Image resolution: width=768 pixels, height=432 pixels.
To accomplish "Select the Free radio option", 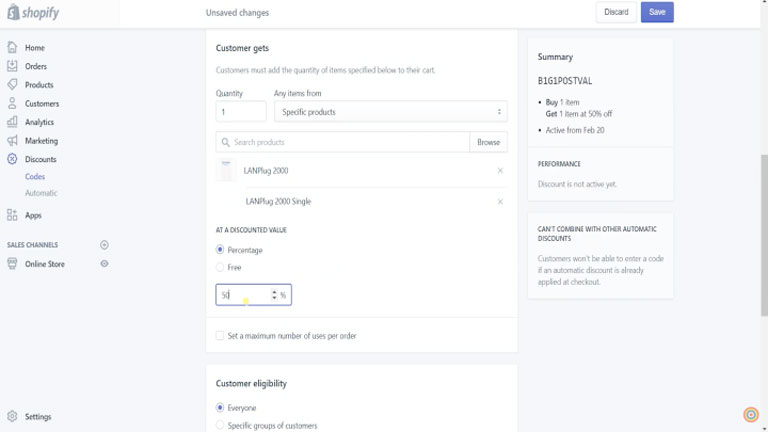I will tap(220, 267).
